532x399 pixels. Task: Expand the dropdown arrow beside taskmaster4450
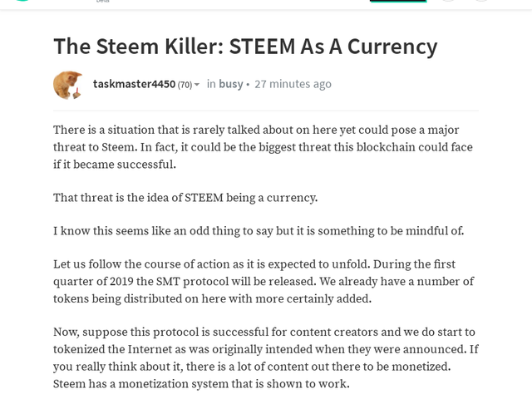pyautogui.click(x=197, y=85)
